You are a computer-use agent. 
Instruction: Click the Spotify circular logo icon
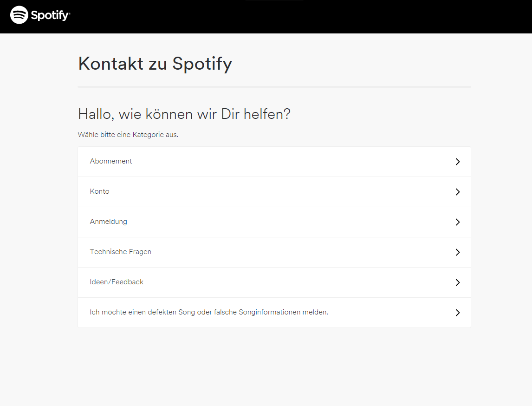pyautogui.click(x=19, y=15)
